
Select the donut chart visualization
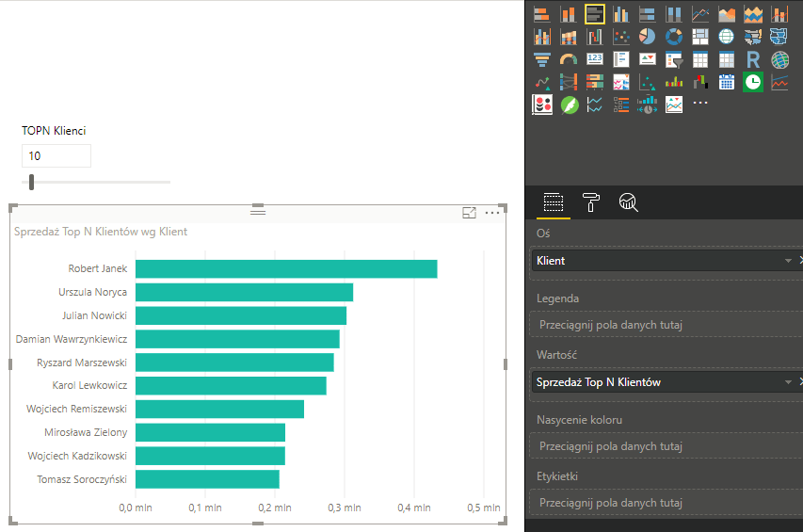pyautogui.click(x=674, y=37)
